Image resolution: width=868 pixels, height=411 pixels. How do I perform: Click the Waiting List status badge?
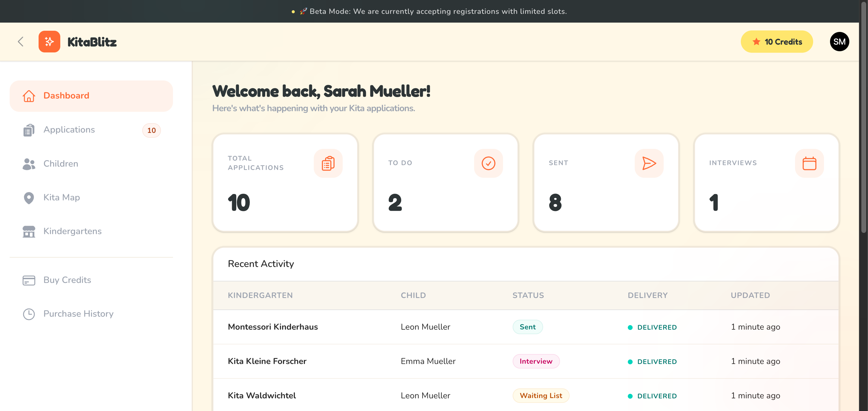point(540,396)
